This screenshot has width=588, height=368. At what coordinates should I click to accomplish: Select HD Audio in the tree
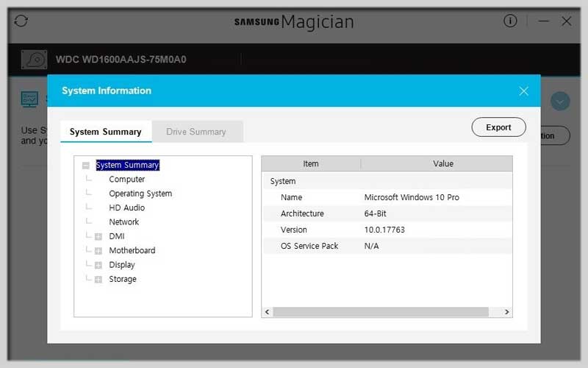[126, 208]
